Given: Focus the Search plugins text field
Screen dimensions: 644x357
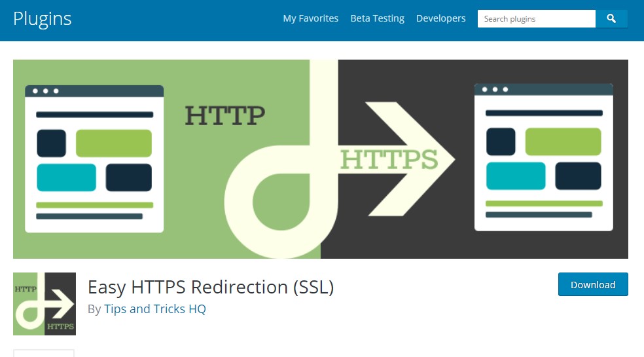Looking at the screenshot, I should (x=536, y=19).
